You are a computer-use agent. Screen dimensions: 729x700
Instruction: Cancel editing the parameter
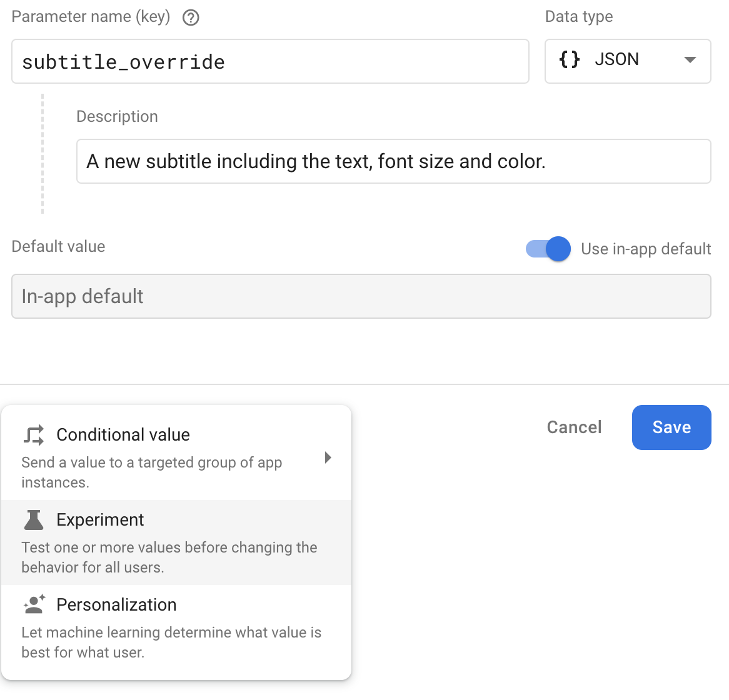pyautogui.click(x=574, y=427)
